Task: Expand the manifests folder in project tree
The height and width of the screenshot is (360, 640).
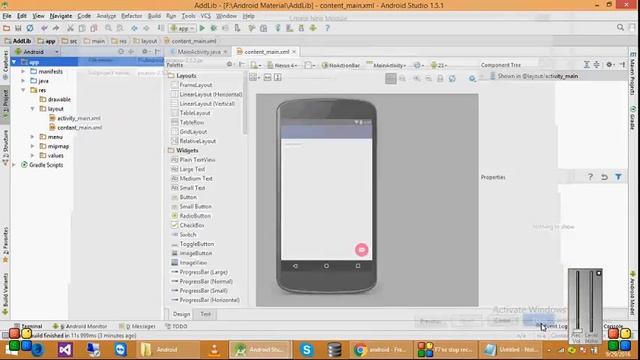Action: pyautogui.click(x=23, y=71)
